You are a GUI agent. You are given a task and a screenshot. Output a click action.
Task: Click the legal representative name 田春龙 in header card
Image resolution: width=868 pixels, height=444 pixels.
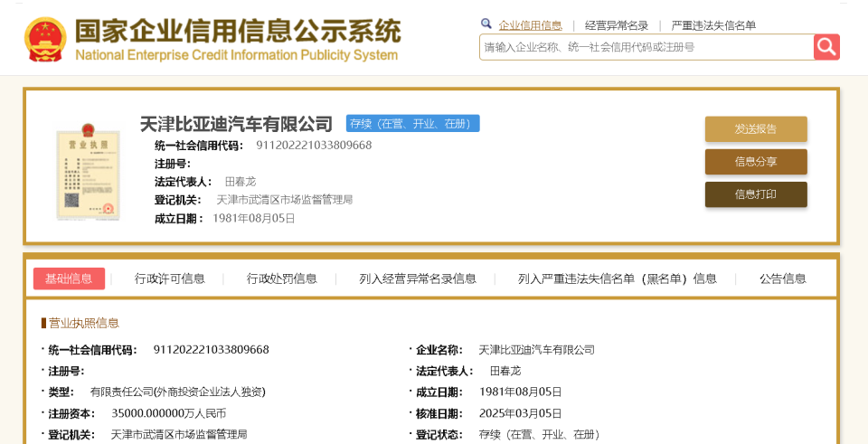[241, 182]
